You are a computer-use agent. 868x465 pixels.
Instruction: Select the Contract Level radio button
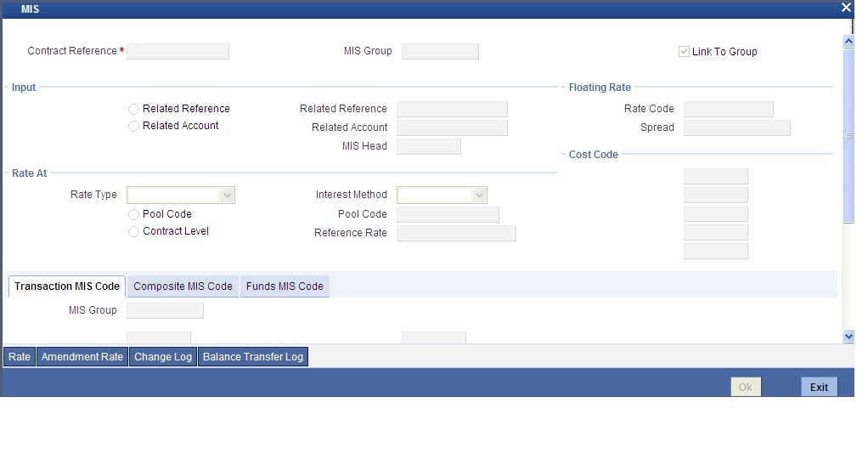133,232
